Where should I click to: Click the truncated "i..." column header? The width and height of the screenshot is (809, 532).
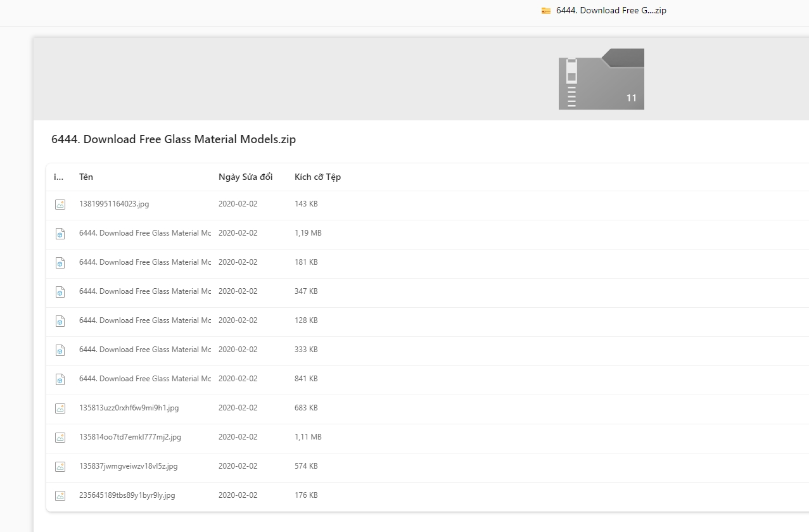59,177
